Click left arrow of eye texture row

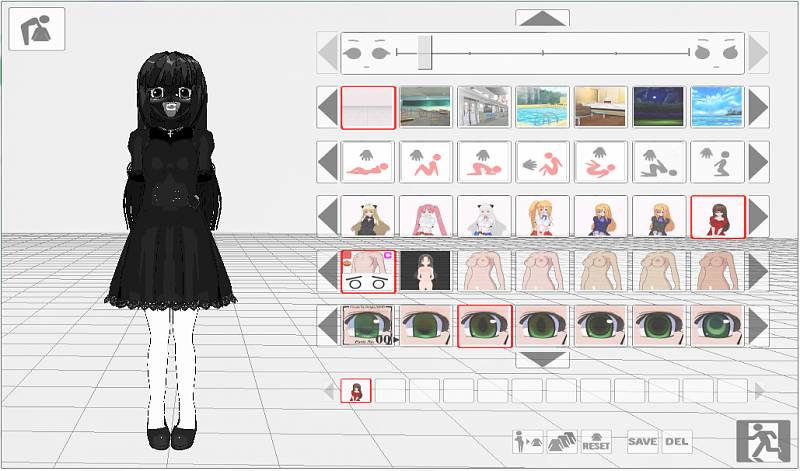[x=328, y=326]
